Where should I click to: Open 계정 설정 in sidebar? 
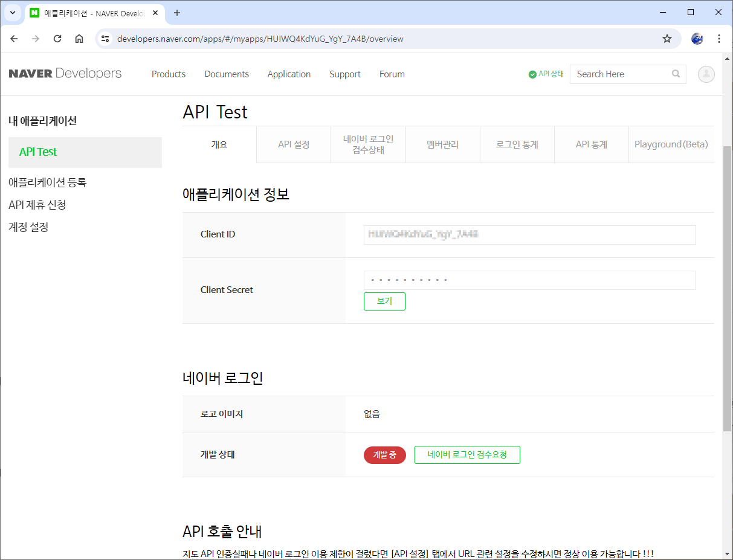(x=28, y=227)
